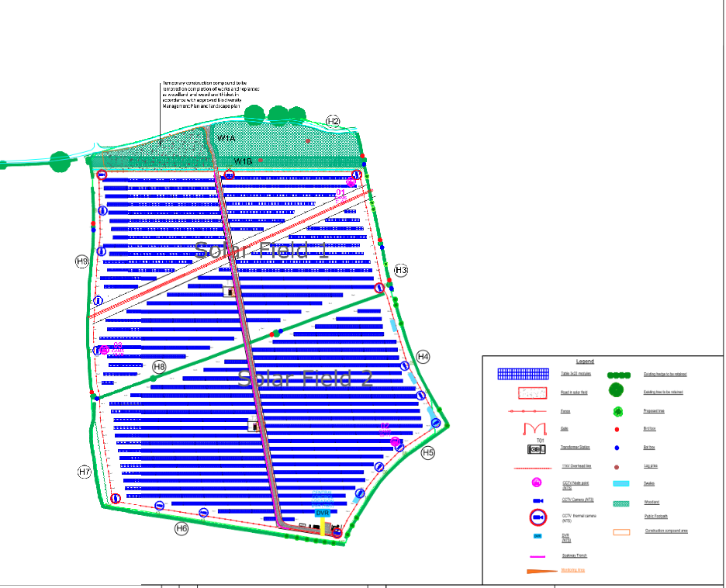The height and width of the screenshot is (588, 726).
Task: Click the temporary construction compound note text
Action: (x=210, y=99)
